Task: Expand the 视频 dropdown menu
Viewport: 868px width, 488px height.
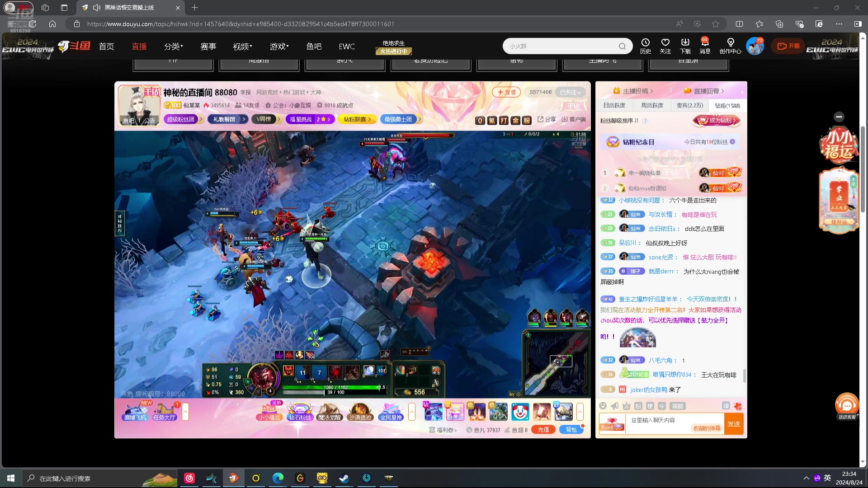Action: (x=242, y=47)
